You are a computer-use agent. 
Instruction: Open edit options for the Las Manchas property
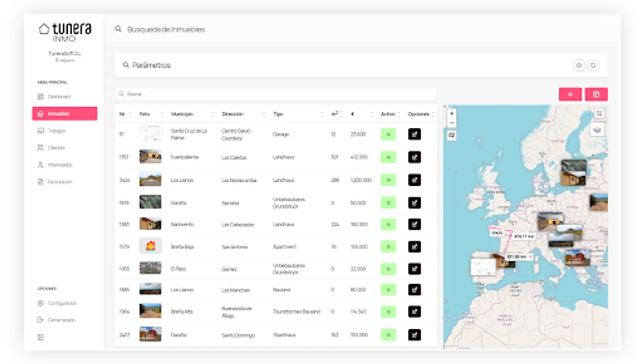coord(414,290)
